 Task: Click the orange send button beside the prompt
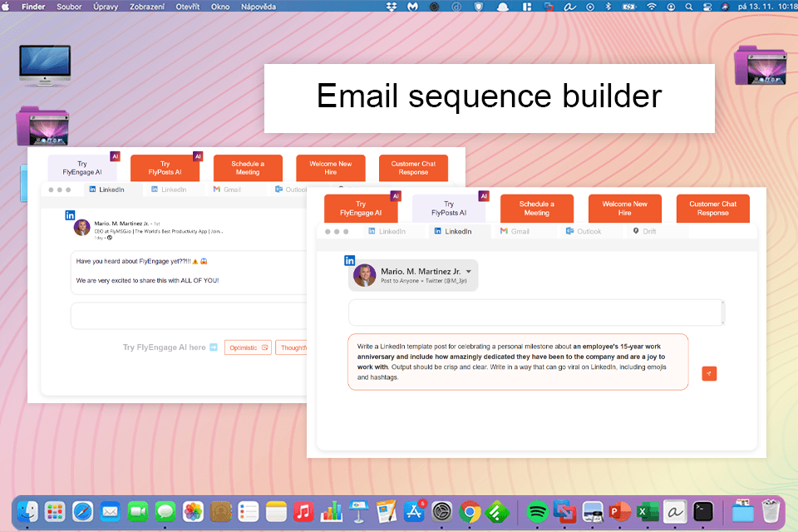[x=709, y=374]
